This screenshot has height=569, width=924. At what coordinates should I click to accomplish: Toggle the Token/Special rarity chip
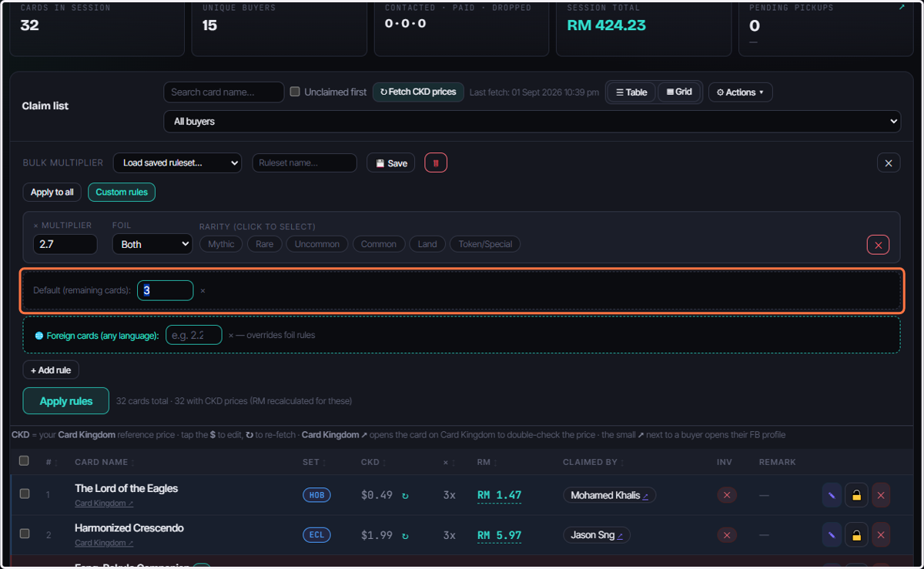(x=485, y=244)
